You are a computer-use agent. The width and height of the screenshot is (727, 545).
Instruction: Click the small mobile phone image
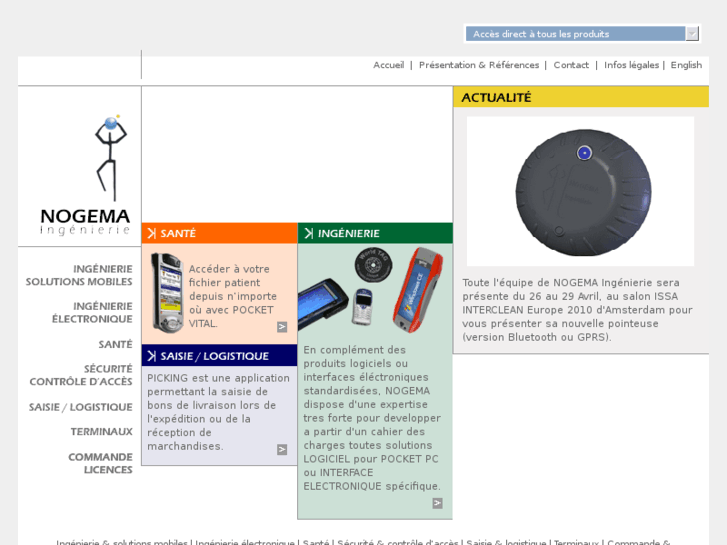click(x=363, y=306)
